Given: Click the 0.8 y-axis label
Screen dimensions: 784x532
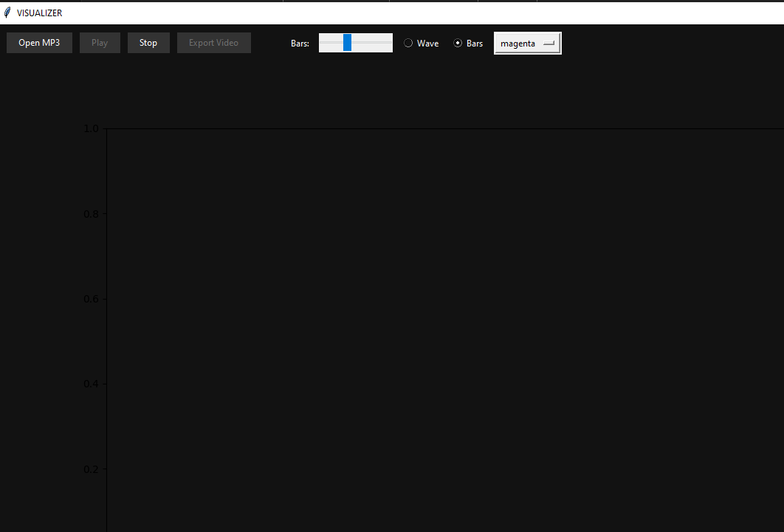Looking at the screenshot, I should point(91,213).
